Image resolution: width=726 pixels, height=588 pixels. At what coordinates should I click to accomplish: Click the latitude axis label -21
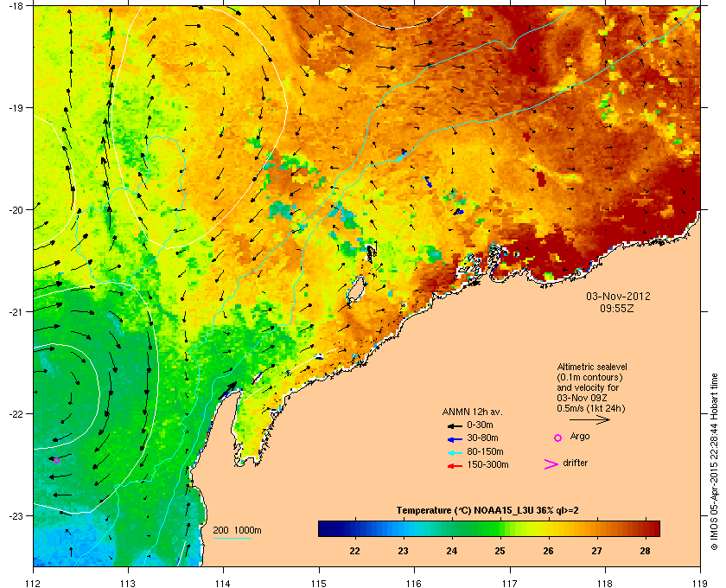pyautogui.click(x=16, y=311)
